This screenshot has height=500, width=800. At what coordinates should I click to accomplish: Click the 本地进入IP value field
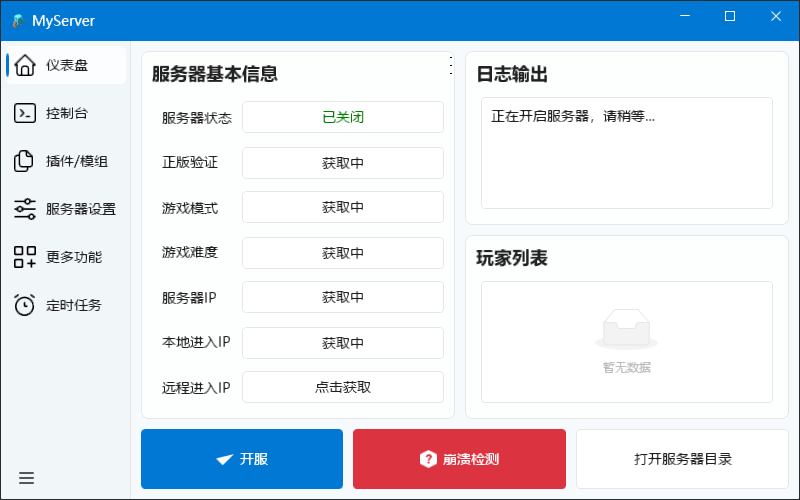click(x=343, y=343)
